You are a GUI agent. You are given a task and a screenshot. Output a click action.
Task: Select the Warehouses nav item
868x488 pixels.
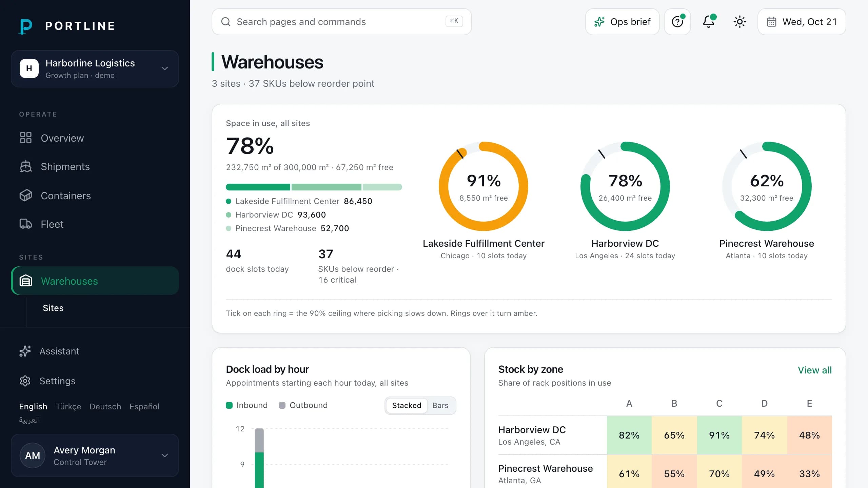(x=95, y=281)
